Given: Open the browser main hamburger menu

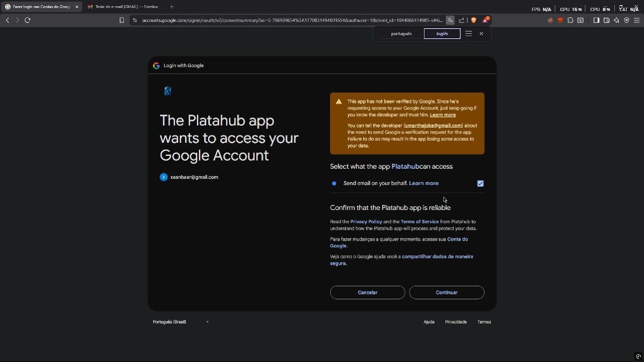Looking at the screenshot, I should (x=636, y=20).
